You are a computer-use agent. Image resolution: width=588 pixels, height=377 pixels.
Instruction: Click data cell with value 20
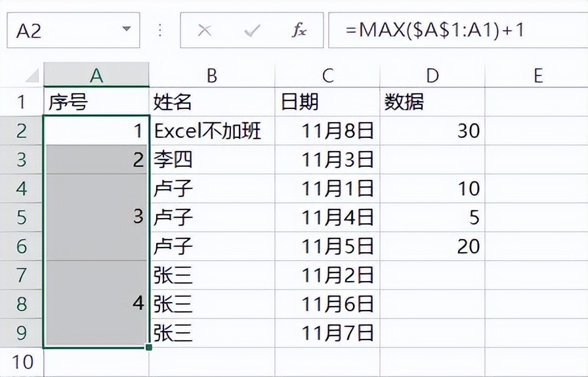tap(432, 246)
